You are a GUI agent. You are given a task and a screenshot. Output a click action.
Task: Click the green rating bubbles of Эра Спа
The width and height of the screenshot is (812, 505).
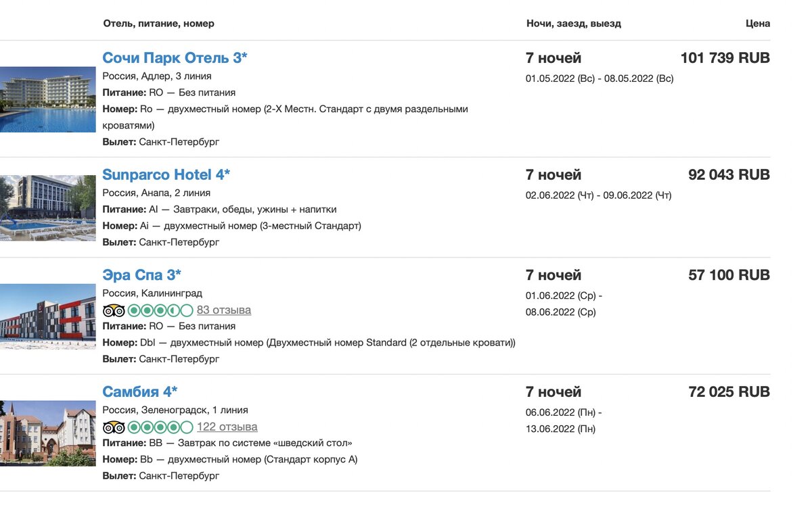coord(160,310)
